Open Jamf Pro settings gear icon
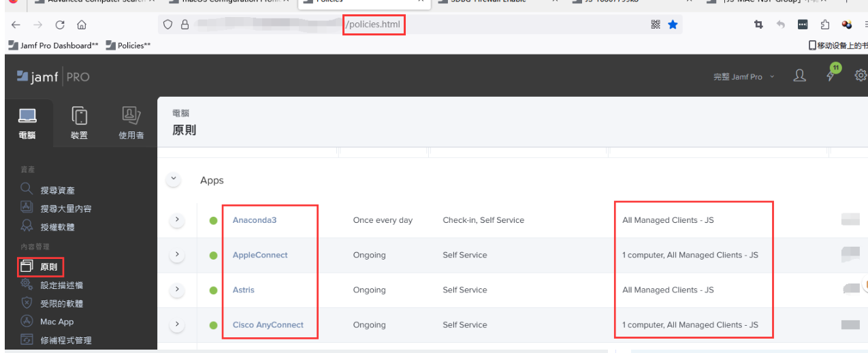This screenshot has width=868, height=353. click(x=861, y=76)
